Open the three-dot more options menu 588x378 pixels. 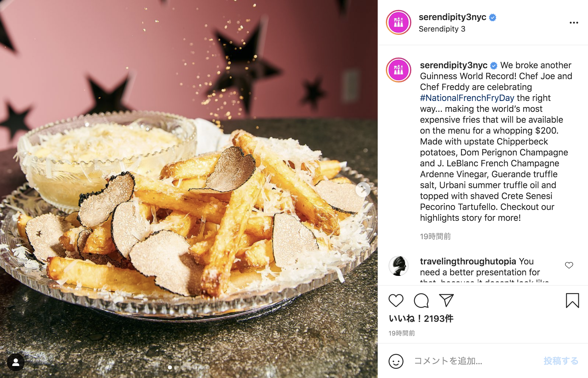574,23
